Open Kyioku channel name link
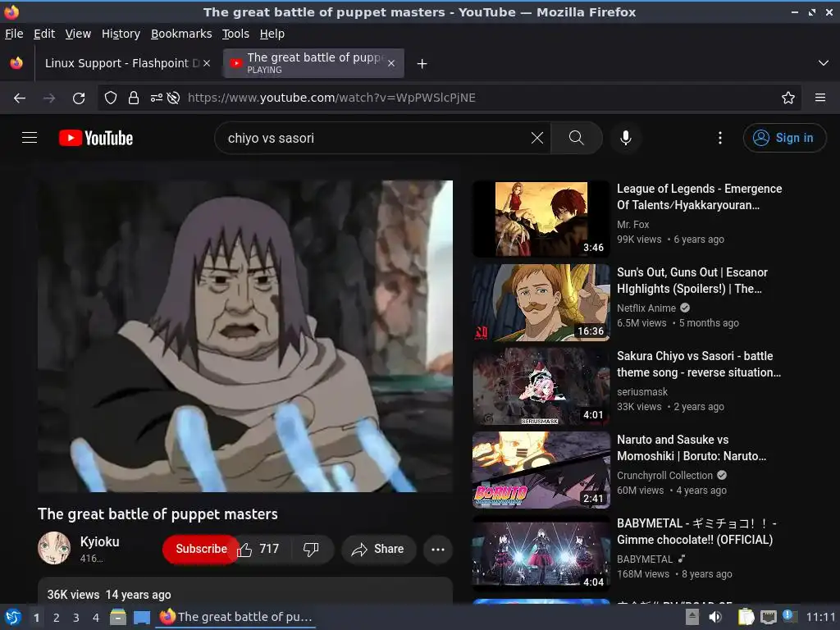The image size is (840, 630). 99,541
